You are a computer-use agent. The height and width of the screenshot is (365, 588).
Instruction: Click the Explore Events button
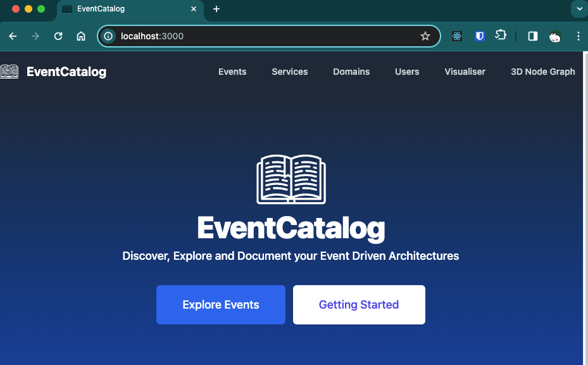pyautogui.click(x=220, y=305)
